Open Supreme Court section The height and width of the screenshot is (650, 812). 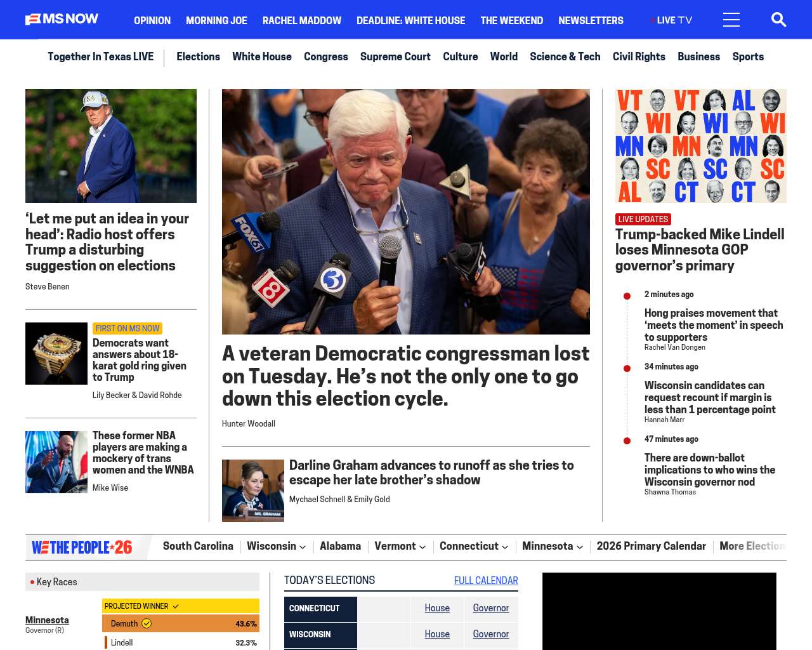click(395, 56)
